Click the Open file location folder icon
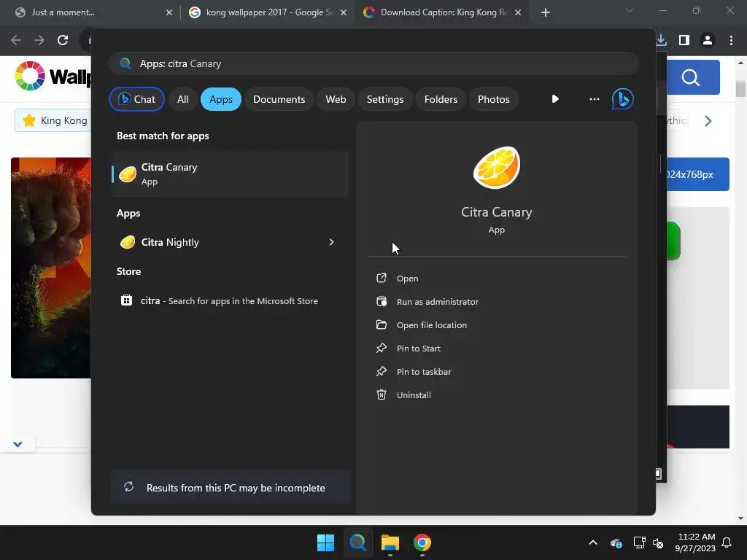Screen dimensions: 747x560 (x=381, y=324)
